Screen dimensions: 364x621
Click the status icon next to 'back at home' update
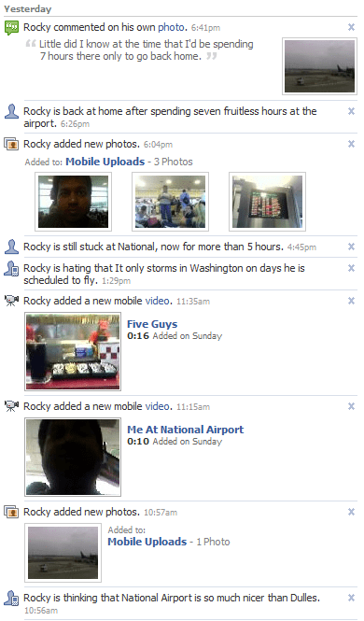11,112
